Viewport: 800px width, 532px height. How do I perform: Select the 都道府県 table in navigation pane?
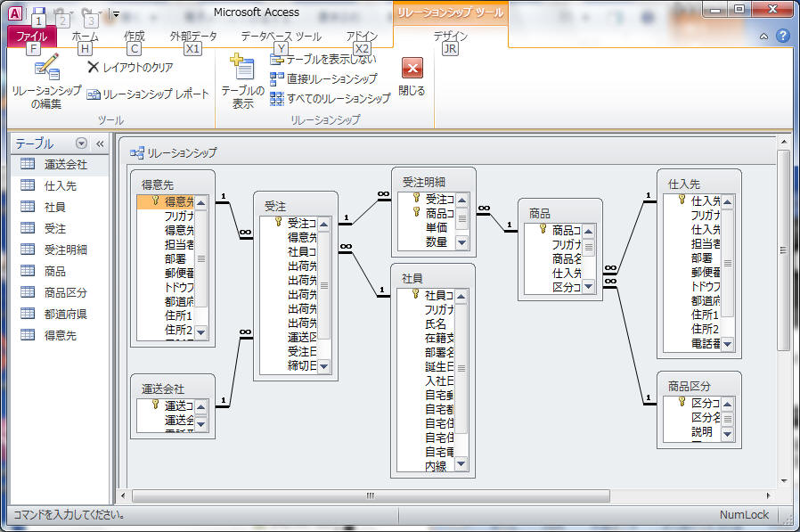(60, 315)
